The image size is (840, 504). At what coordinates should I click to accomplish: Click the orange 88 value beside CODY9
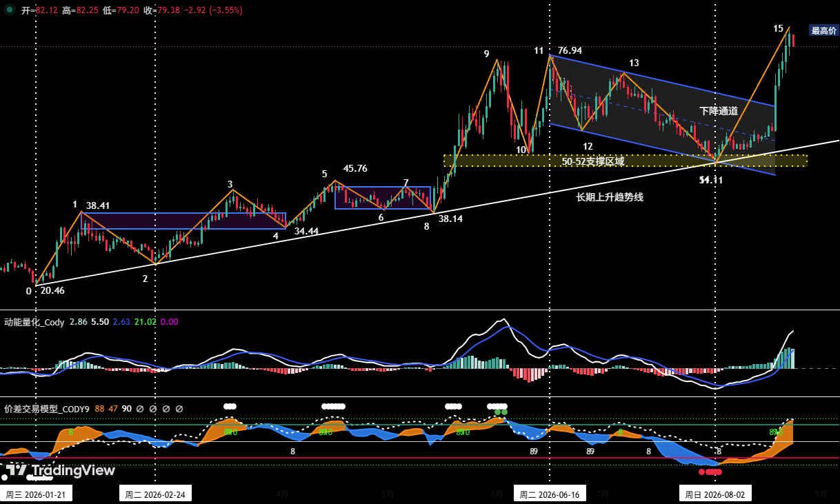point(100,409)
